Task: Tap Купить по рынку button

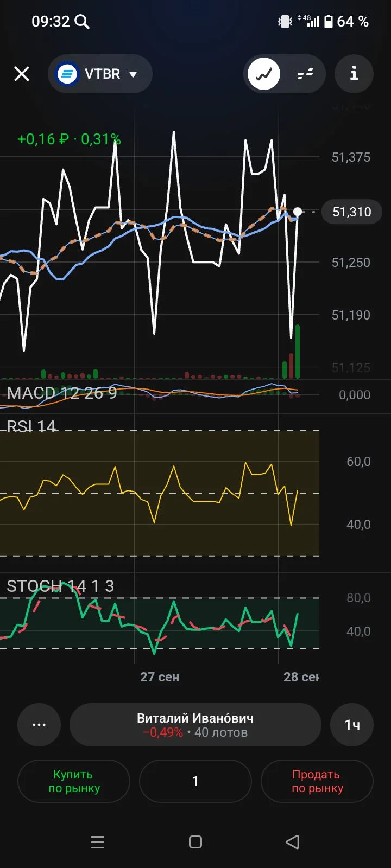Action: (74, 781)
